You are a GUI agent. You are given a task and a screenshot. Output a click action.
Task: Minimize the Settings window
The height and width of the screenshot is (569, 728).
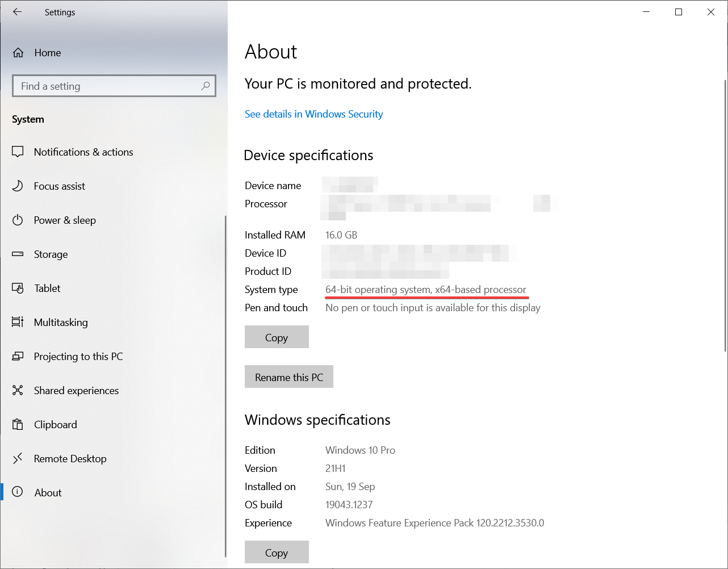click(x=646, y=12)
